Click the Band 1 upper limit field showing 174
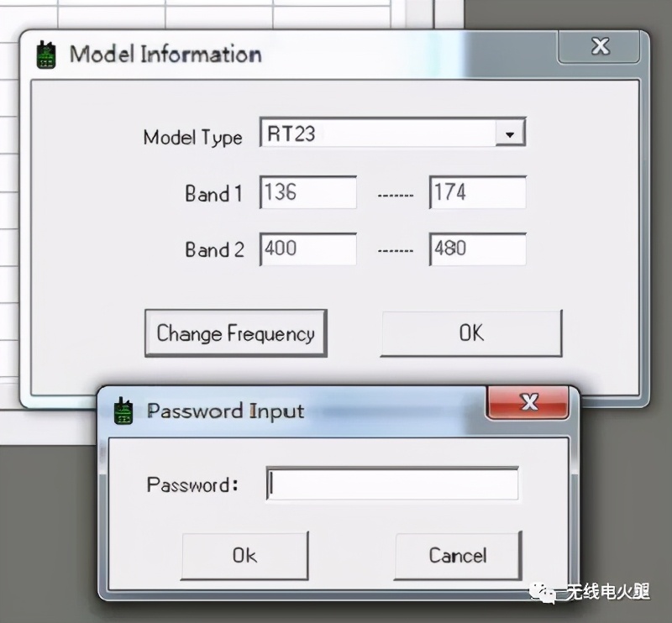The image size is (672, 623). 477,191
